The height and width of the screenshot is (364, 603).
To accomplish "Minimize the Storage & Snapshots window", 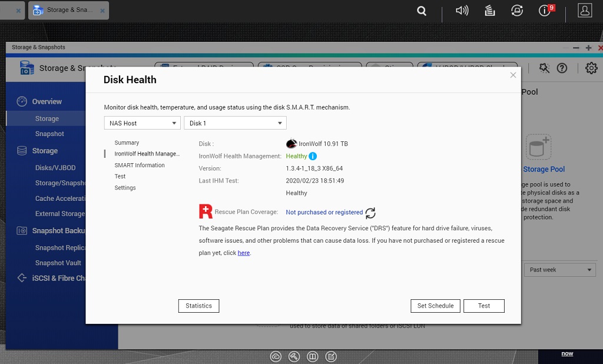I will 576,48.
